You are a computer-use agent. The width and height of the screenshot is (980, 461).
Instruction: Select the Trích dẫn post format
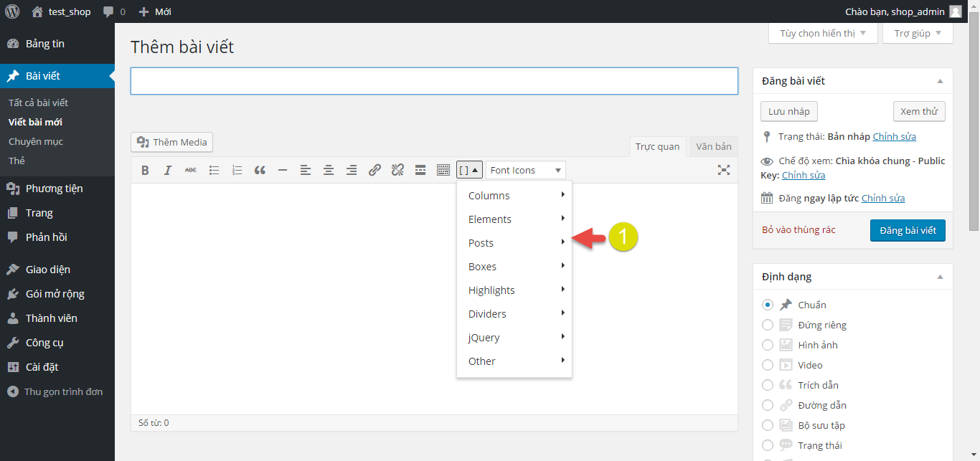[768, 385]
